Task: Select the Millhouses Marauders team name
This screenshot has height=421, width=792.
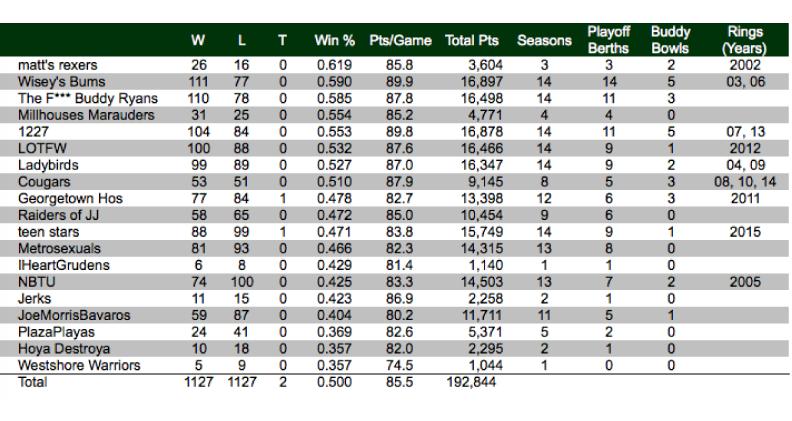Action: click(x=86, y=115)
